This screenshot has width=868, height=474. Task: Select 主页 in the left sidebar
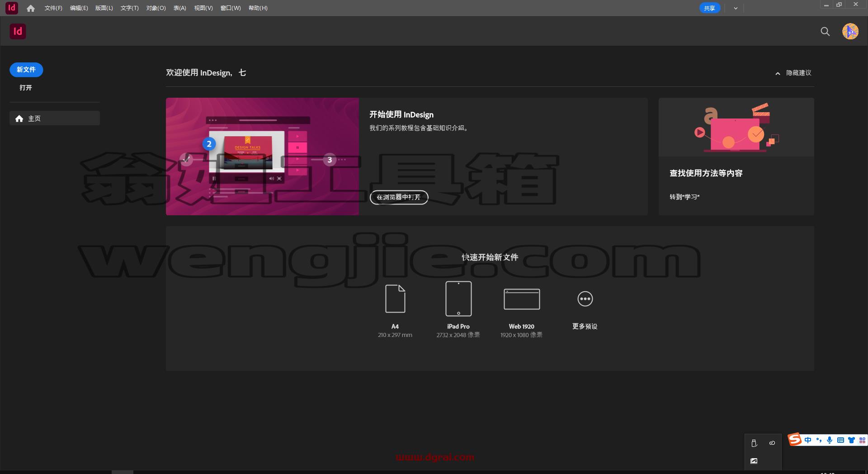click(55, 118)
